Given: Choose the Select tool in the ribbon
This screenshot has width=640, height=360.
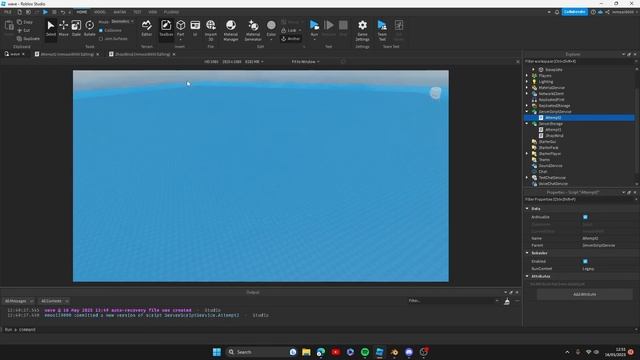Looking at the screenshot, I should 51,29.
